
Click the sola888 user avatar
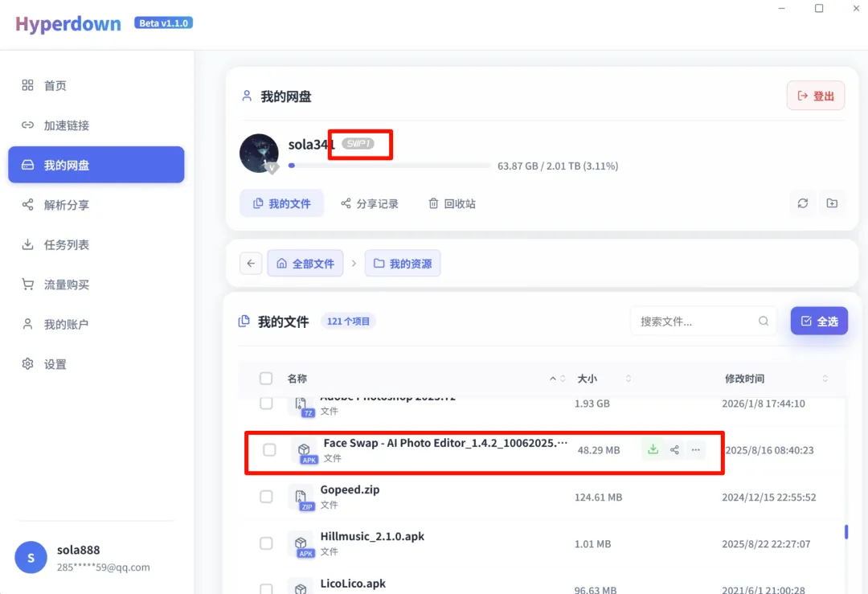pyautogui.click(x=31, y=558)
